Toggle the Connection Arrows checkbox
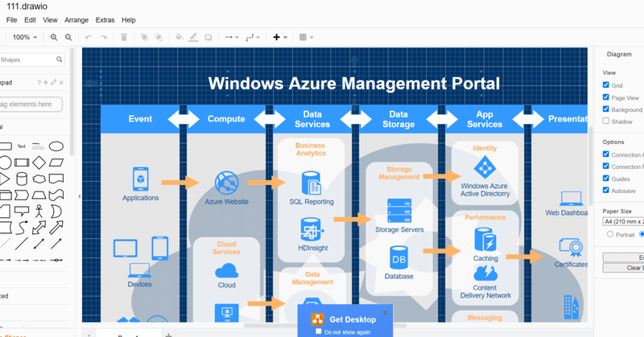 click(x=606, y=154)
